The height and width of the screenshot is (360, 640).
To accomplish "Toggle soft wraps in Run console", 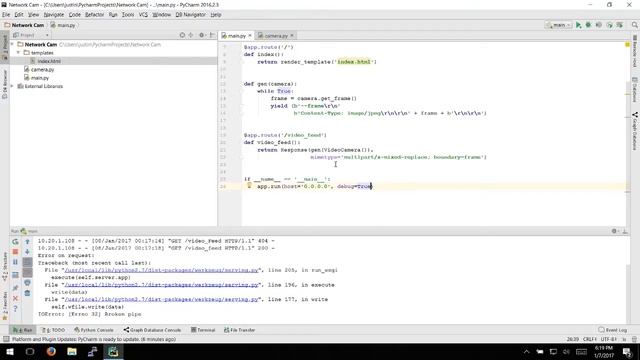I will click(x=27, y=262).
